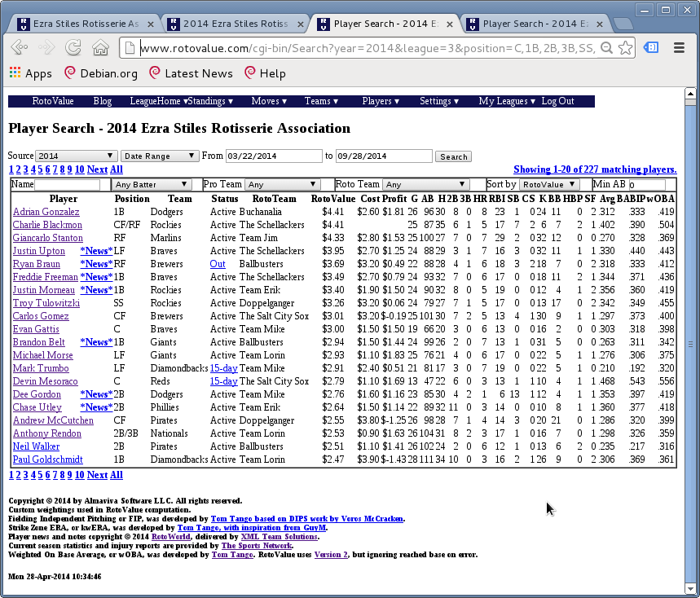The image size is (700, 598).
Task: Open the browser hamburger menu
Action: coord(679,48)
